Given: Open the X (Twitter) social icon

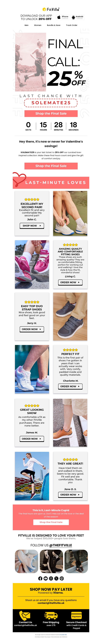Looking at the screenshot, I should point(56,578).
